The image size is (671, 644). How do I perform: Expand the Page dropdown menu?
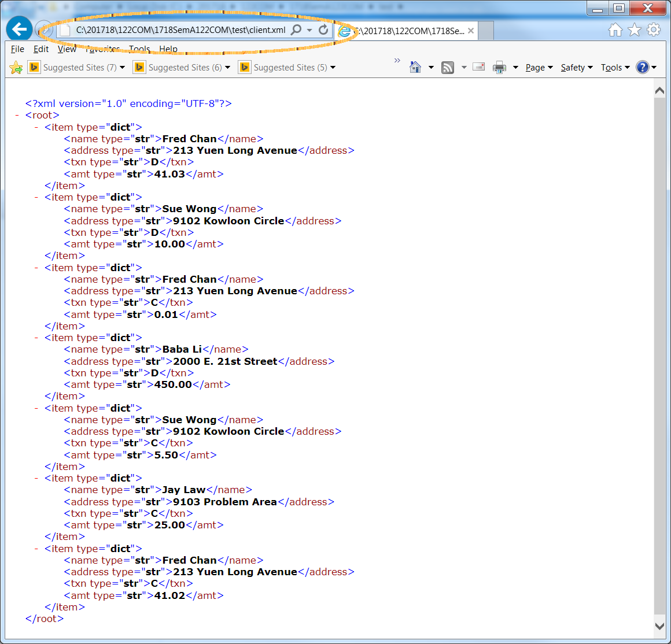[539, 68]
